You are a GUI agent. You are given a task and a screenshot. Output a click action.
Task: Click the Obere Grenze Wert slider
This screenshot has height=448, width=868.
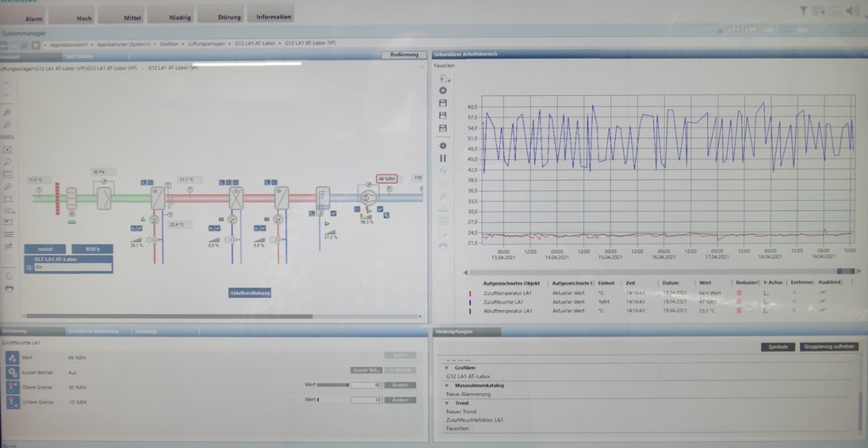[x=333, y=385]
